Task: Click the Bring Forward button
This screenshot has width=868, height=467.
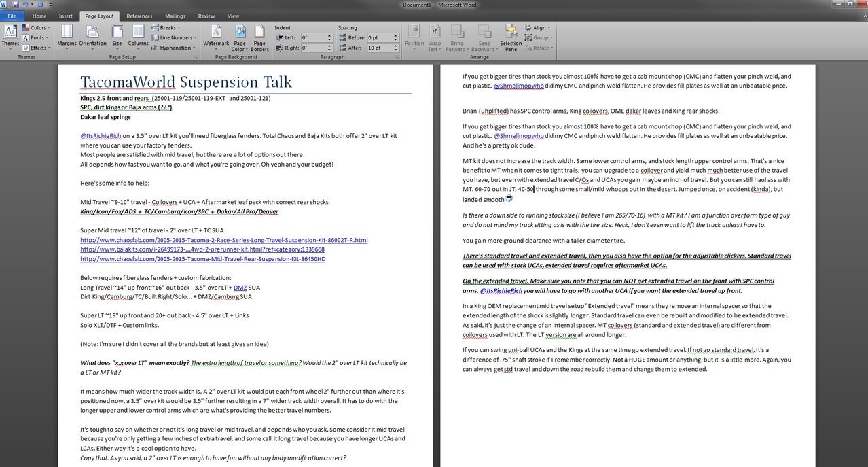Action: [456, 38]
